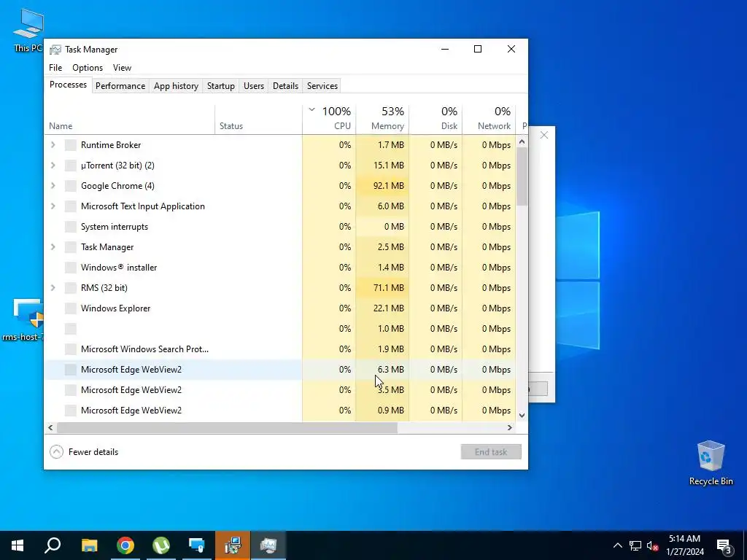
Task: Sort processes by the CPU column
Action: coord(329,119)
